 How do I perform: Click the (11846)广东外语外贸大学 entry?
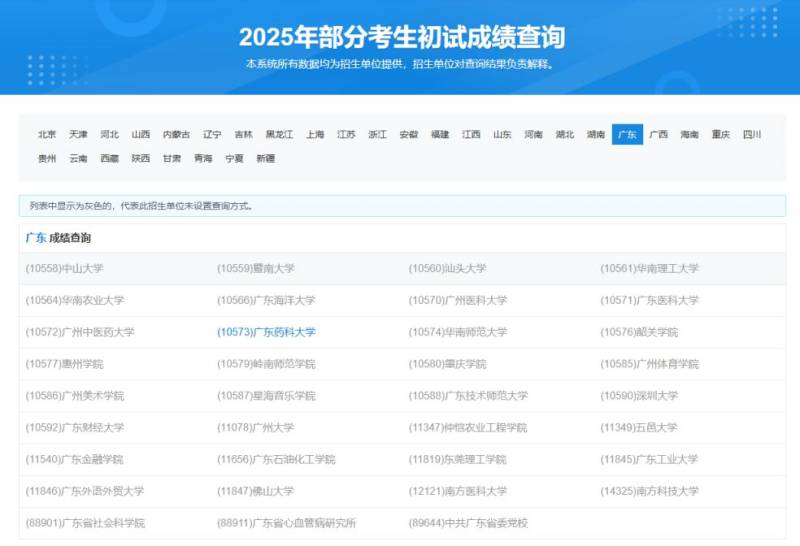tap(85, 491)
